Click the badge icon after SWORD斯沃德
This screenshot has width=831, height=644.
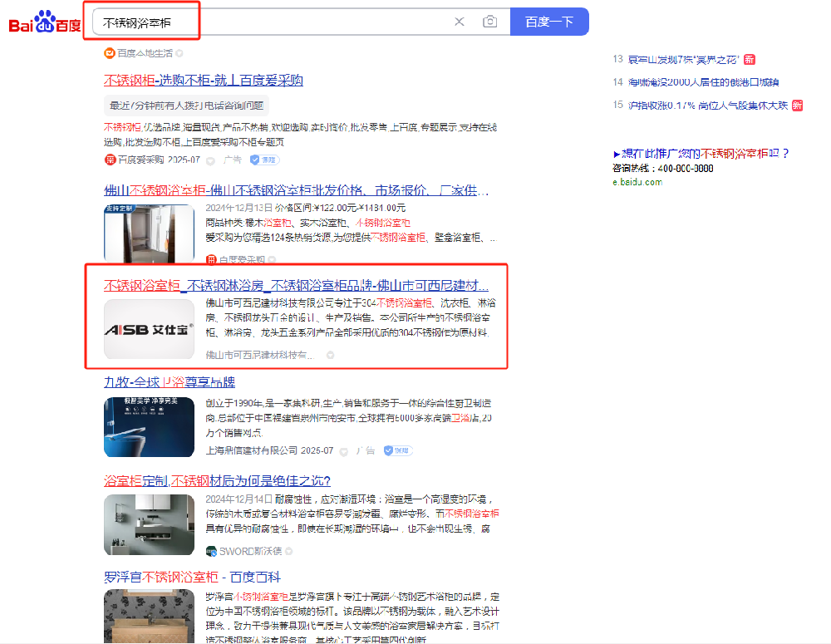289,552
